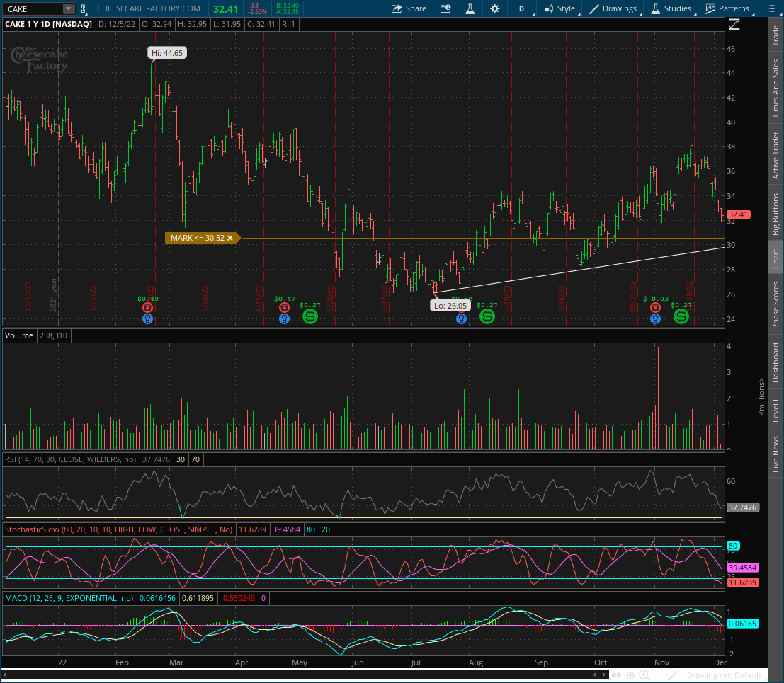Open the Active Trader side tab
Screen dimensions: 784x683
(x=776, y=156)
